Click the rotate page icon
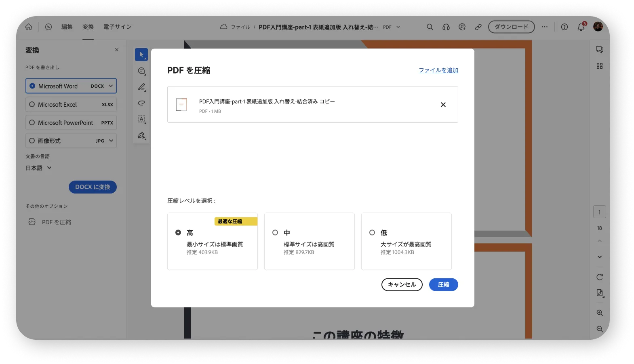The height and width of the screenshot is (364, 634). [600, 277]
